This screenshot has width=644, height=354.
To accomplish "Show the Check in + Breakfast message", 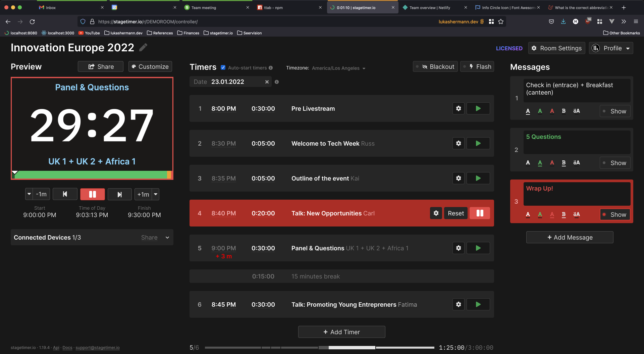I will (615, 111).
